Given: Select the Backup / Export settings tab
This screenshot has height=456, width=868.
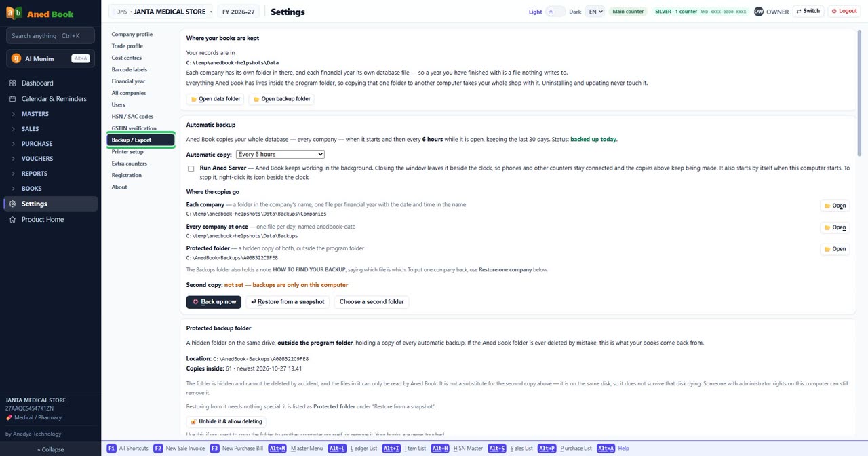Looking at the screenshot, I should (x=141, y=140).
